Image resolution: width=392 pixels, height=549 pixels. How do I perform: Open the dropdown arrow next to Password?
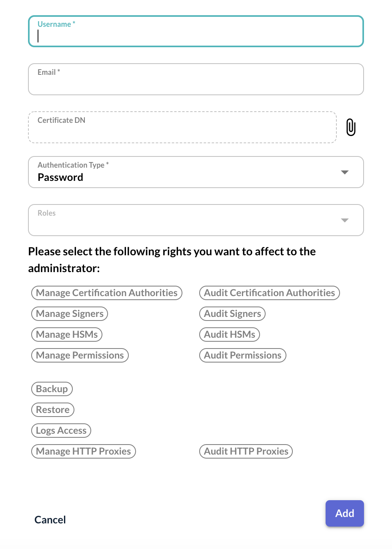344,172
